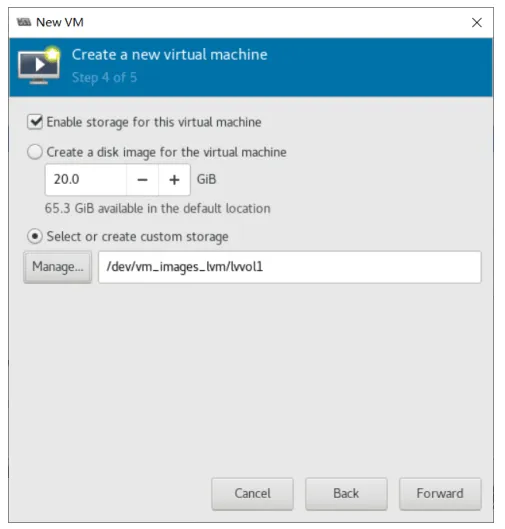Viewport: 505px width, 529px height.
Task: Click the 'Create a new virtual machine' heading
Action: click(x=170, y=55)
